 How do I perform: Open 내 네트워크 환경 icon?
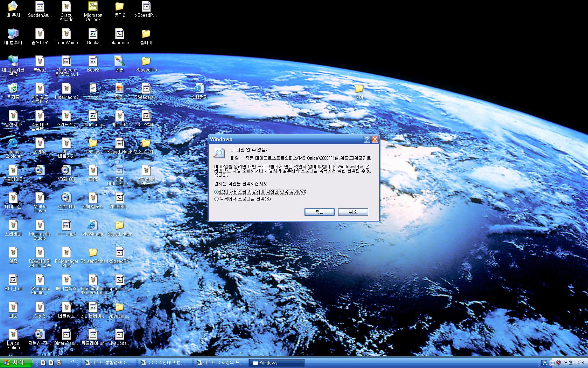[13, 66]
